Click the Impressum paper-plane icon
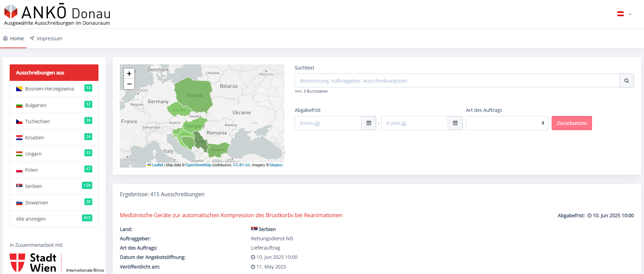This screenshot has height=274, width=644. (32, 38)
